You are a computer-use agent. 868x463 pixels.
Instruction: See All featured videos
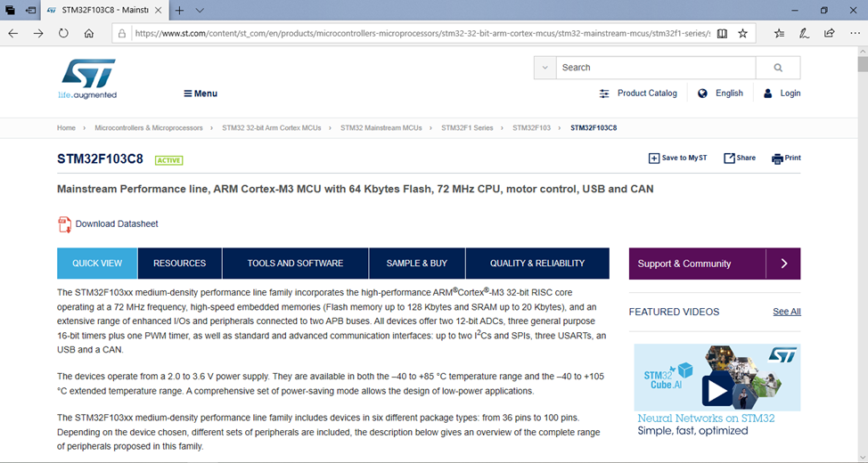[787, 312]
